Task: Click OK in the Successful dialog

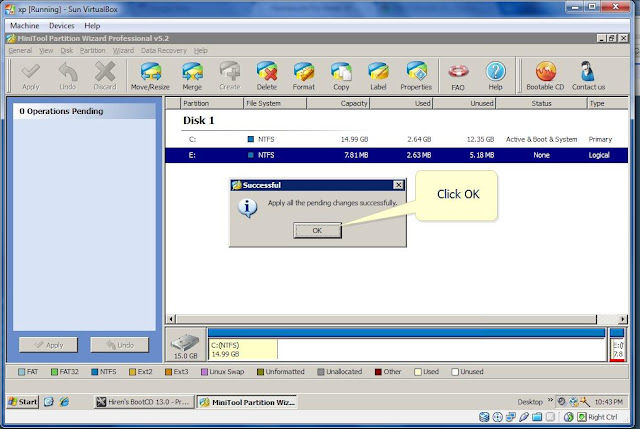Action: 317,231
